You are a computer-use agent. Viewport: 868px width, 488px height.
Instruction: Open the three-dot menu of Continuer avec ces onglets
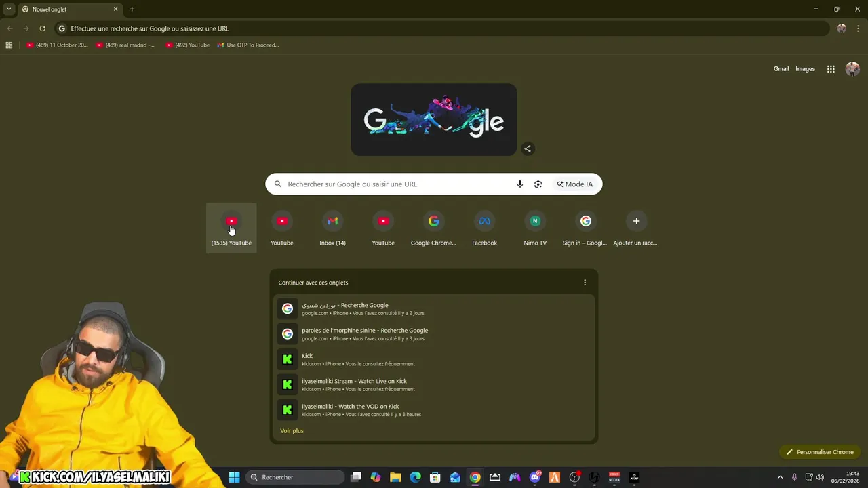(585, 283)
